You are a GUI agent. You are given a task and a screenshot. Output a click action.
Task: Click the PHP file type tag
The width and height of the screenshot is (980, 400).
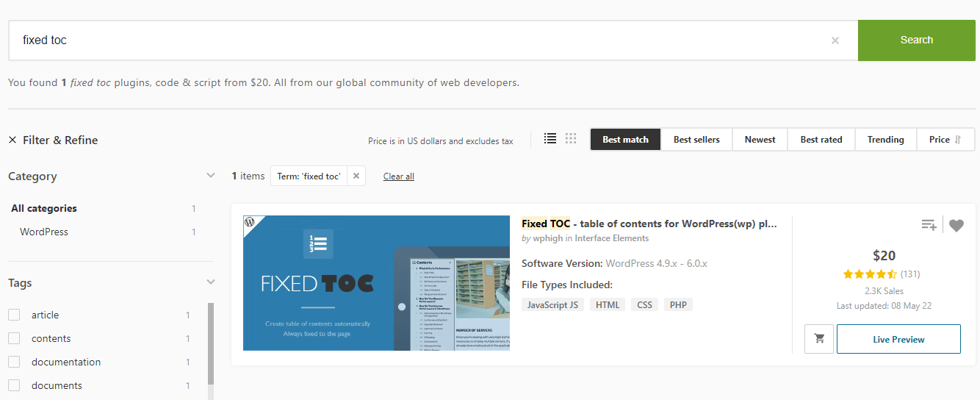tap(678, 304)
